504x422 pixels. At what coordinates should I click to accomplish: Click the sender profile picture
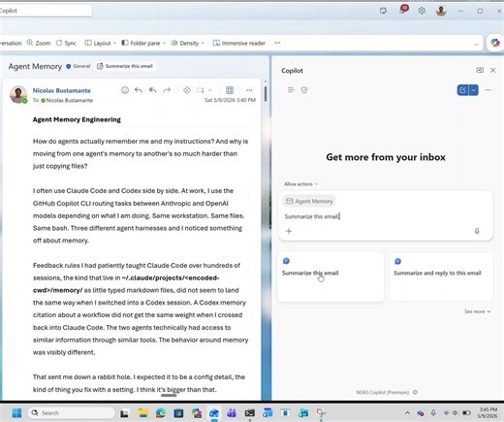click(x=18, y=94)
